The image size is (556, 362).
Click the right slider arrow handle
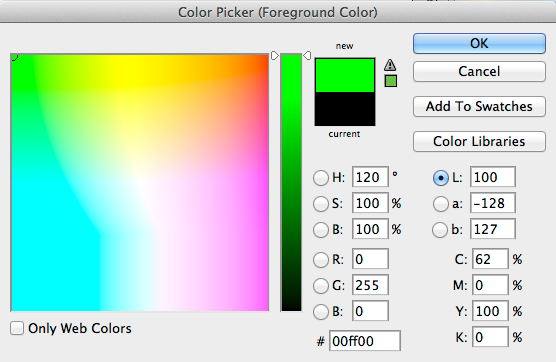(x=307, y=56)
